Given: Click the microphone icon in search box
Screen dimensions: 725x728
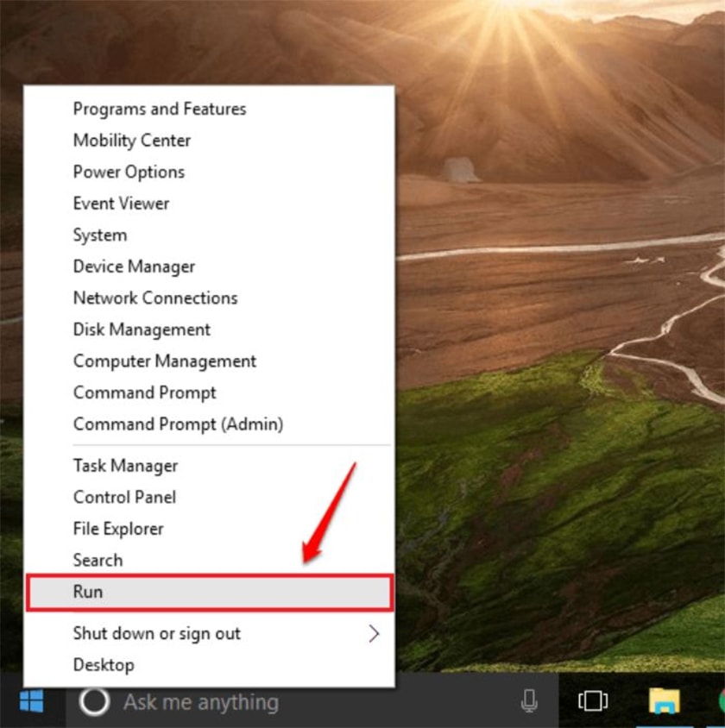Looking at the screenshot, I should [x=529, y=702].
